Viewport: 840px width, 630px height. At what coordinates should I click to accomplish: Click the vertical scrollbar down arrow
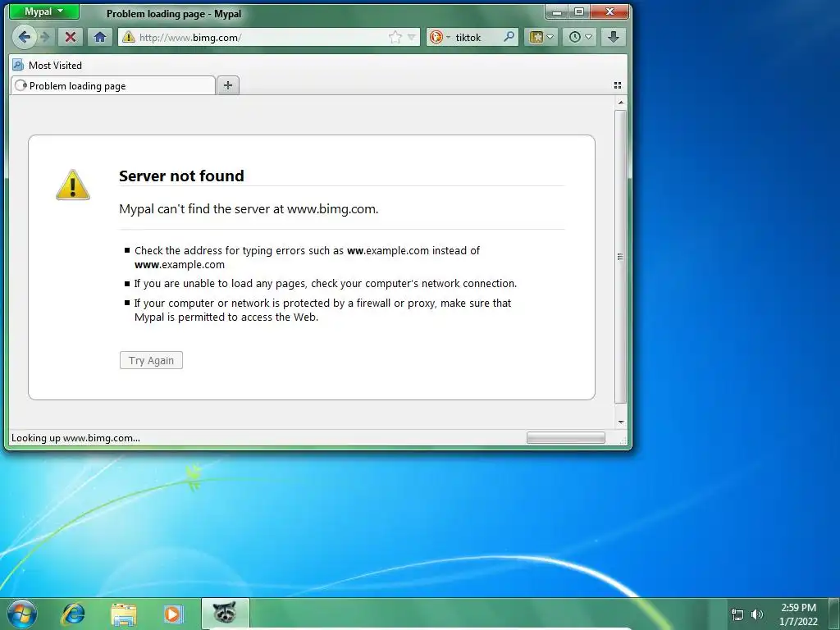(620, 422)
